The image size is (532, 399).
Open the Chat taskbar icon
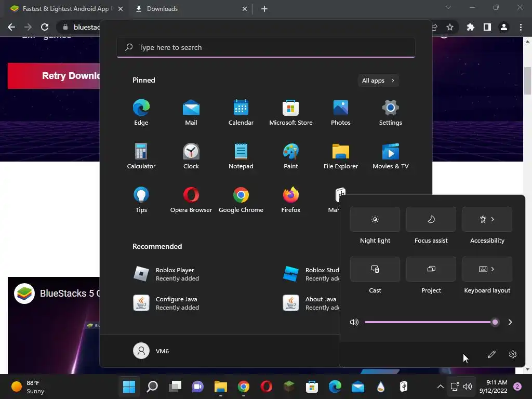[x=198, y=387]
